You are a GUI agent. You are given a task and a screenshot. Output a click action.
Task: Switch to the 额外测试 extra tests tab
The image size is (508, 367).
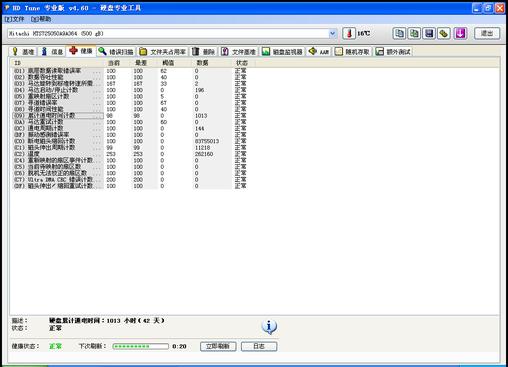click(393, 52)
